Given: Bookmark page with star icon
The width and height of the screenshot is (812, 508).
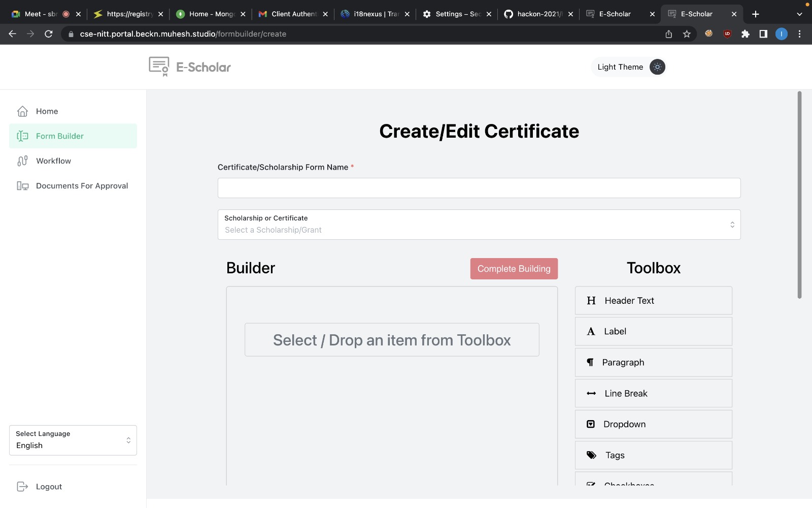Looking at the screenshot, I should coord(687,34).
